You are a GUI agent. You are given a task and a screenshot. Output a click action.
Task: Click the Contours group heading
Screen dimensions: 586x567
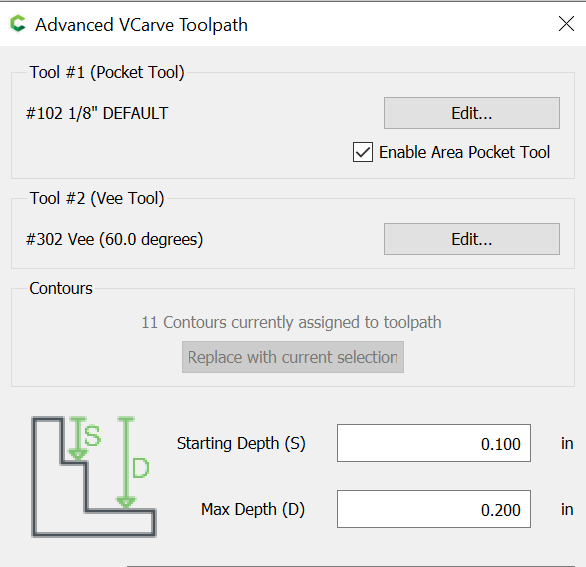[x=61, y=288]
